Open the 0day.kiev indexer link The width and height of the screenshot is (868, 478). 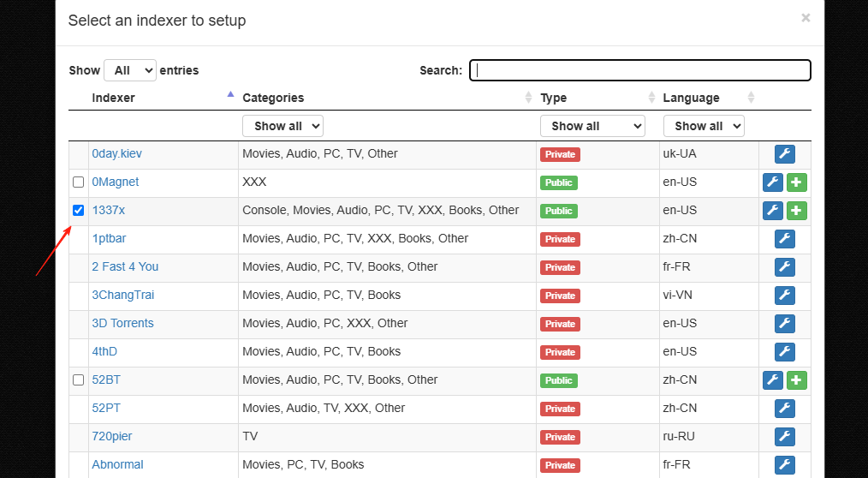(116, 154)
